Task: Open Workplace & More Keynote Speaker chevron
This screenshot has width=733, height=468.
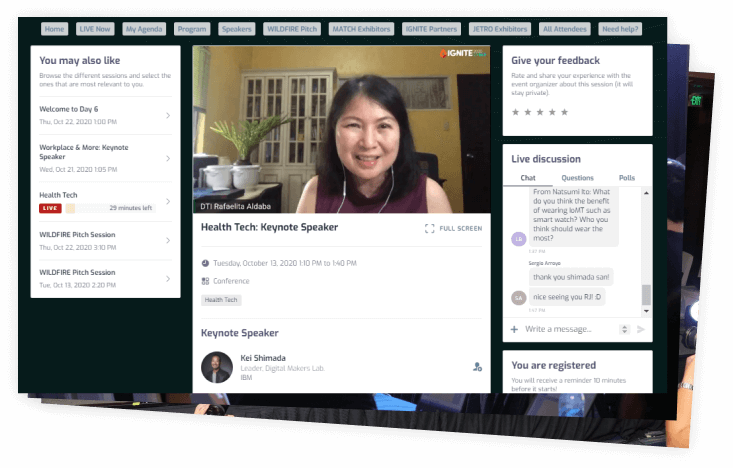Action: click(167, 157)
